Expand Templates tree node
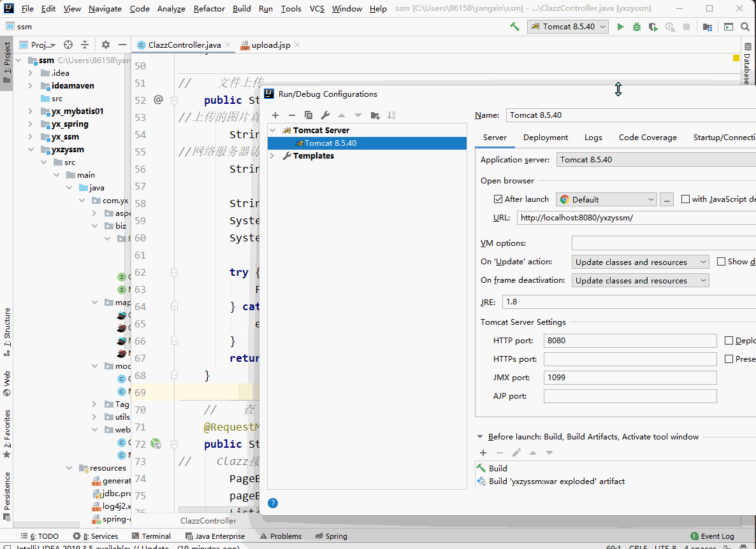 [x=273, y=156]
